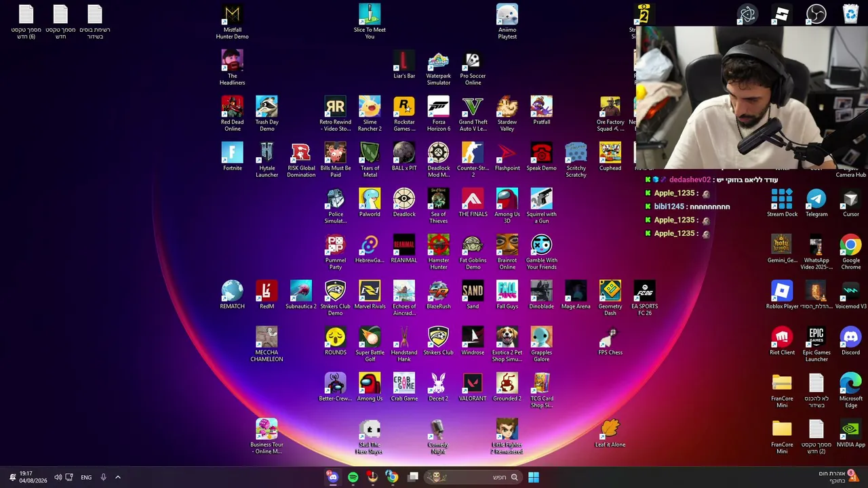Launch Palworld from the desktop
Viewport: 868px width, 488px height.
pyautogui.click(x=370, y=203)
